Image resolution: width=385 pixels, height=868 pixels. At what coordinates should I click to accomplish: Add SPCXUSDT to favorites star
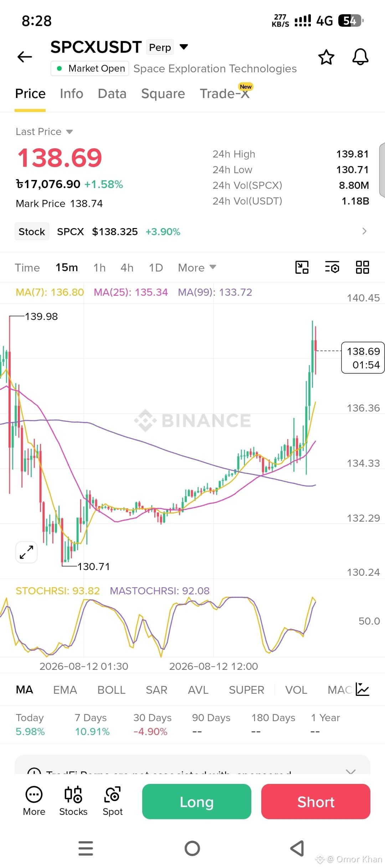click(326, 57)
